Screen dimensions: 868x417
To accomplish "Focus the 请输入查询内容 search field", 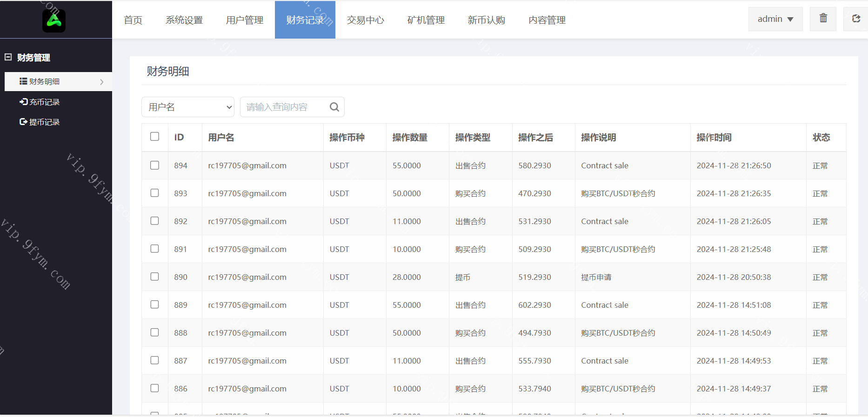I will click(x=284, y=107).
